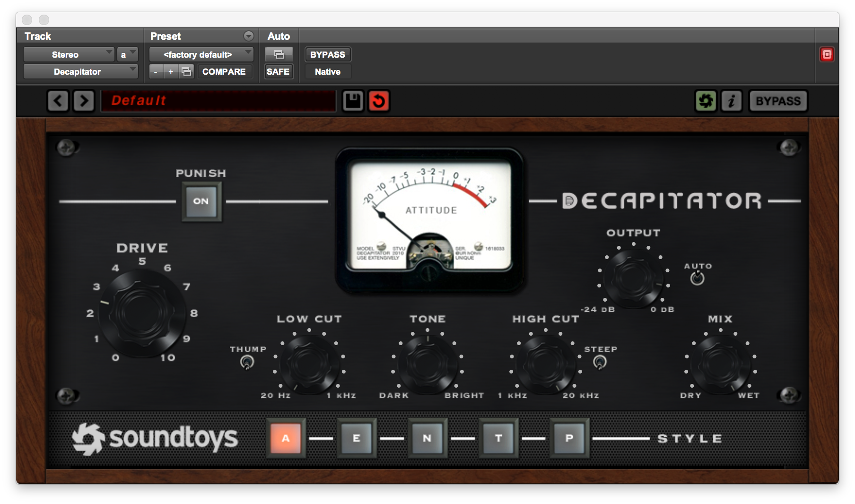Go to next preset with right arrow
The width and height of the screenshot is (855, 504).
tap(84, 101)
